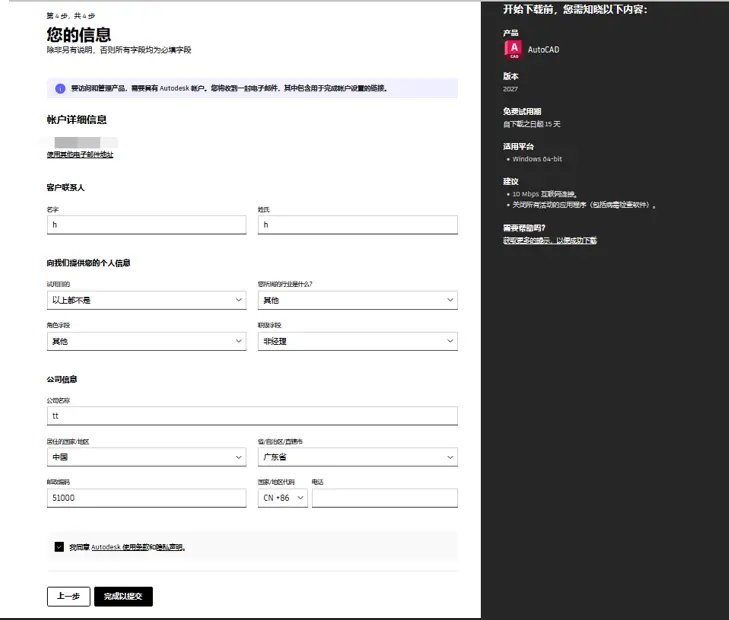Focus the first name input field
This screenshot has width=729, height=620.
pos(146,224)
